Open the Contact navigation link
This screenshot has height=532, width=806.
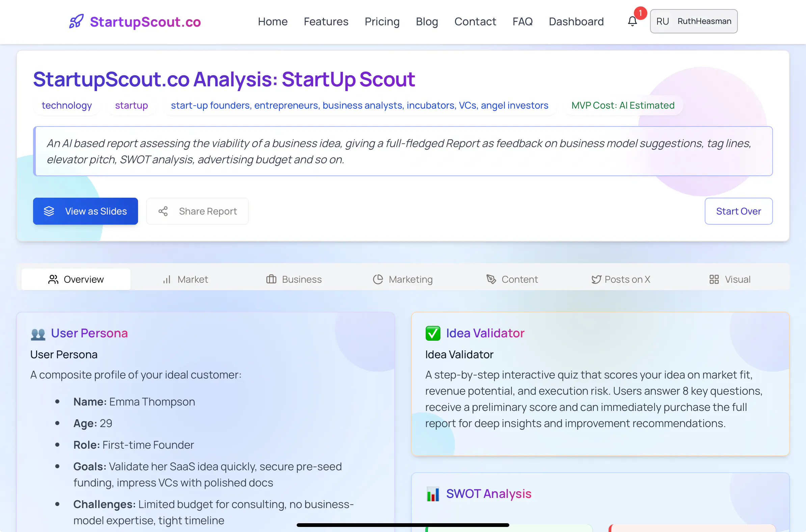(475, 21)
